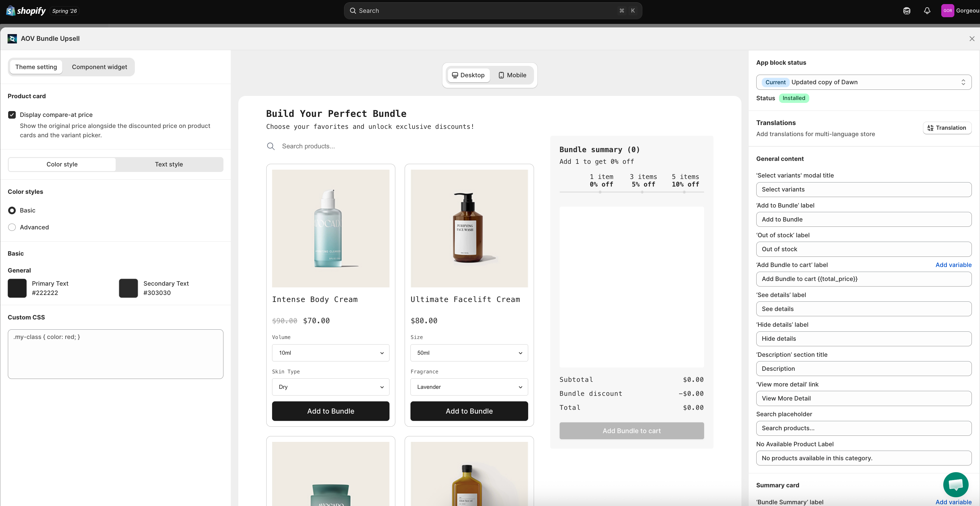Click the $70.00 sale price

coord(316,321)
